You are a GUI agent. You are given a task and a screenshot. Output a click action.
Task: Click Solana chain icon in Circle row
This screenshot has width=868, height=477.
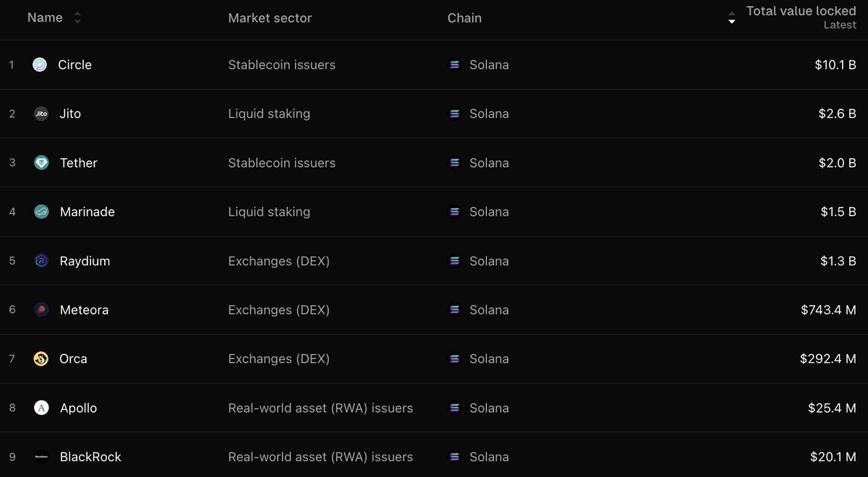point(454,65)
